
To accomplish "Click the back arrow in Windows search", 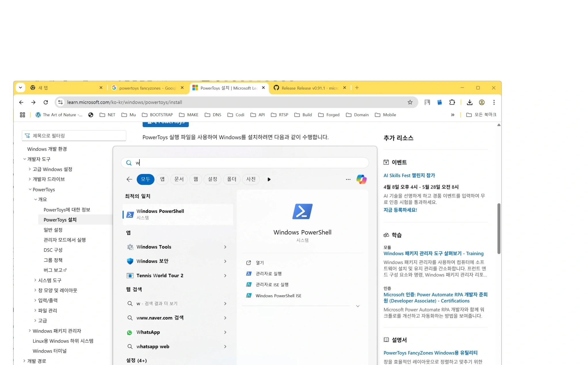I will 129,179.
